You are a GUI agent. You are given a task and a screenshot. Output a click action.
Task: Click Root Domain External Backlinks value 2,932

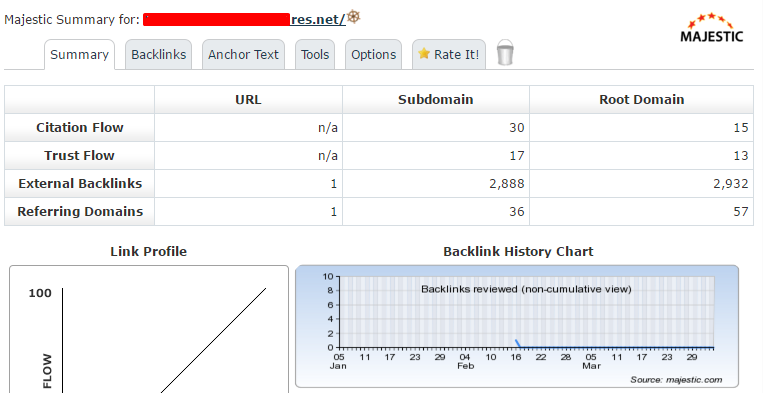(x=731, y=183)
